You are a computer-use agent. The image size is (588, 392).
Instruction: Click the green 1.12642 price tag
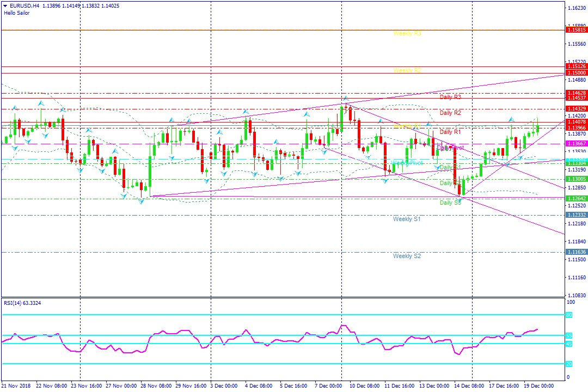(577, 198)
